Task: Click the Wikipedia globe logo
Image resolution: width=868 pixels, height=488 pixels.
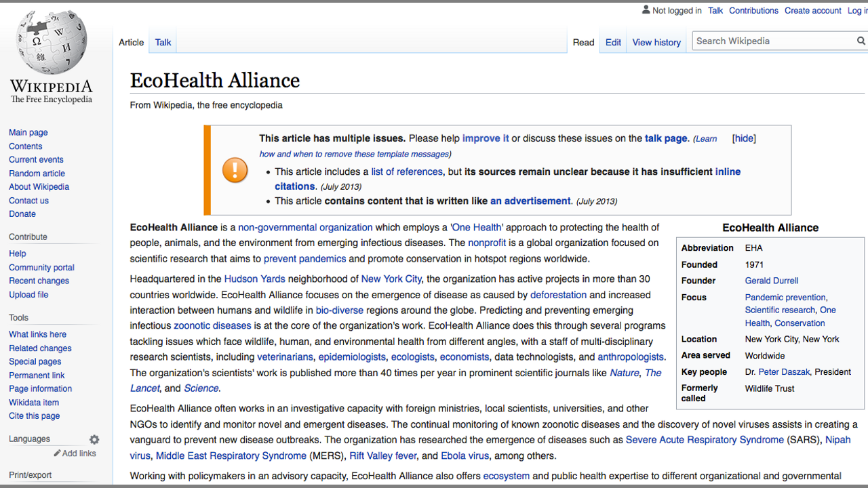Action: tap(52, 45)
